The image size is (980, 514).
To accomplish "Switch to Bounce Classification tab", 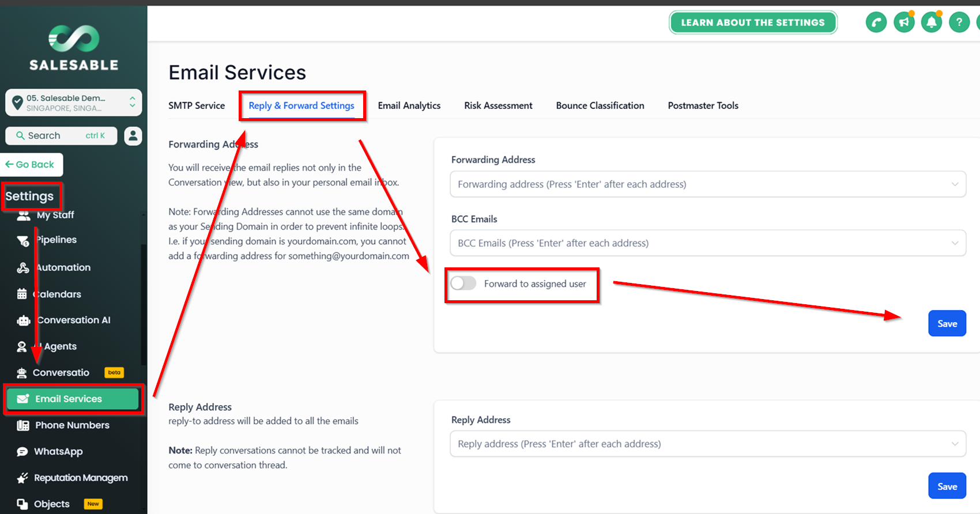I will (600, 105).
